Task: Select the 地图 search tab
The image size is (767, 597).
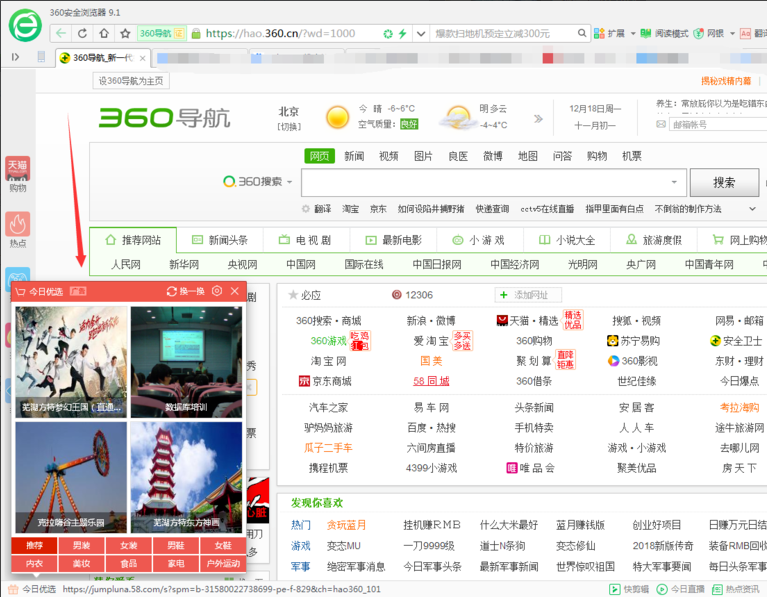Action: coord(528,156)
